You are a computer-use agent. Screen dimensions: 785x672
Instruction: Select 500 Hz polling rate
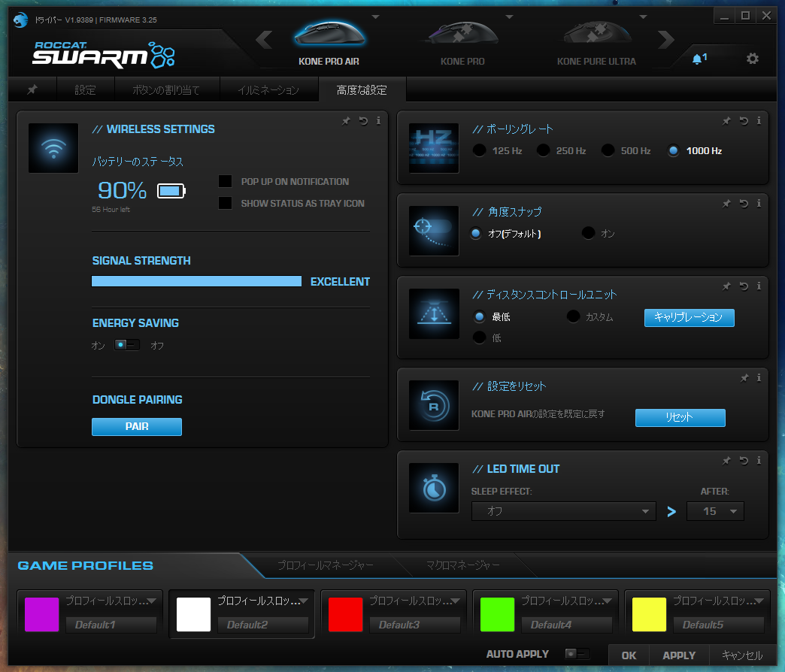pos(608,150)
